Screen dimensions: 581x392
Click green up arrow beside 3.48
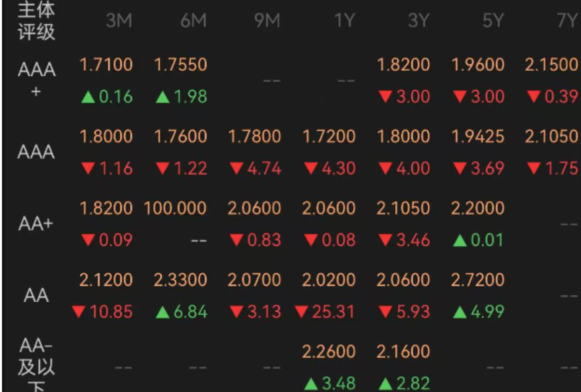(311, 384)
